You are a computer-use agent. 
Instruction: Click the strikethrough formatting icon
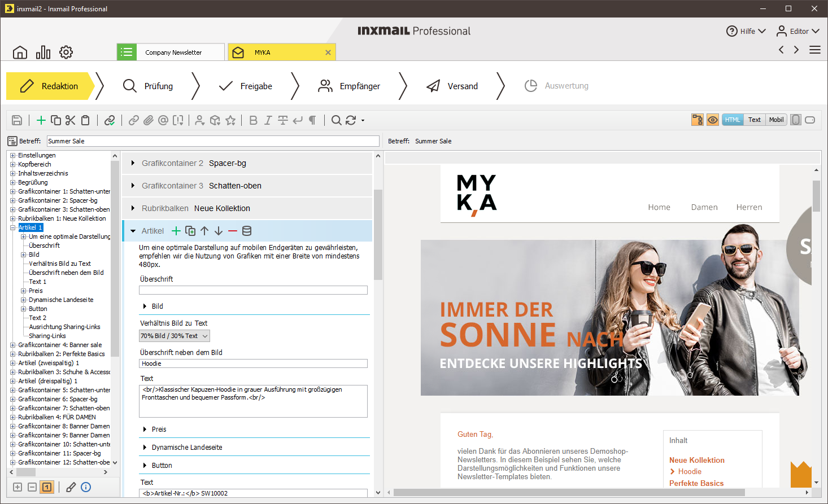coord(282,120)
